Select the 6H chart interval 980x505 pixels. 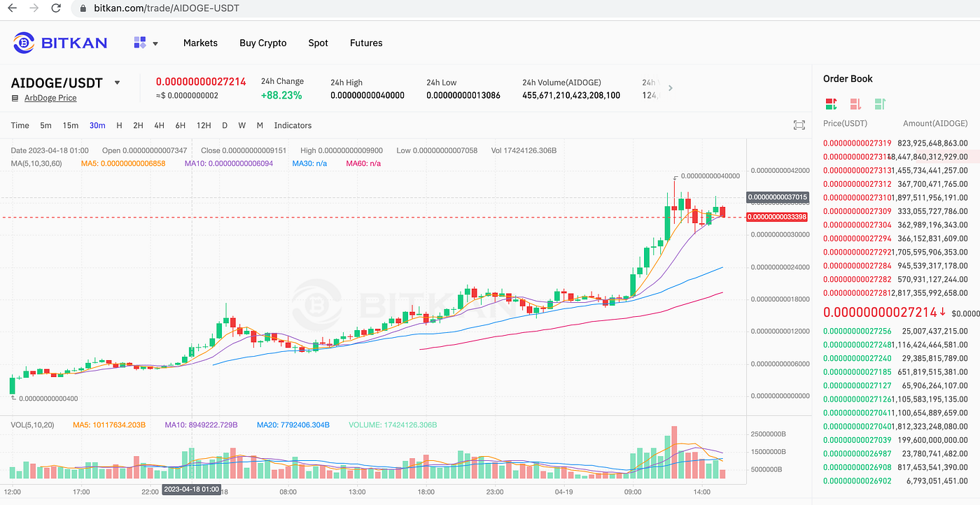(x=180, y=125)
